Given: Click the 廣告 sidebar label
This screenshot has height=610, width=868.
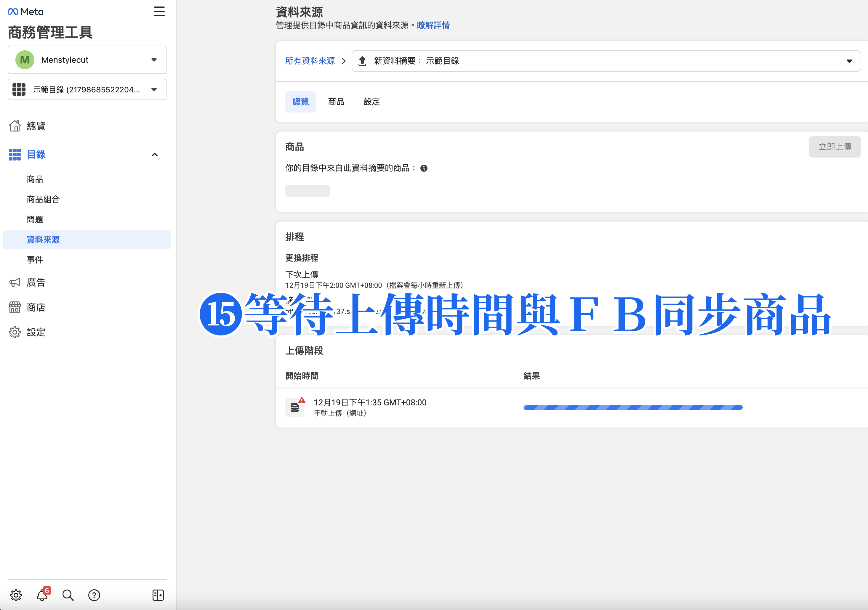Looking at the screenshot, I should [x=36, y=282].
